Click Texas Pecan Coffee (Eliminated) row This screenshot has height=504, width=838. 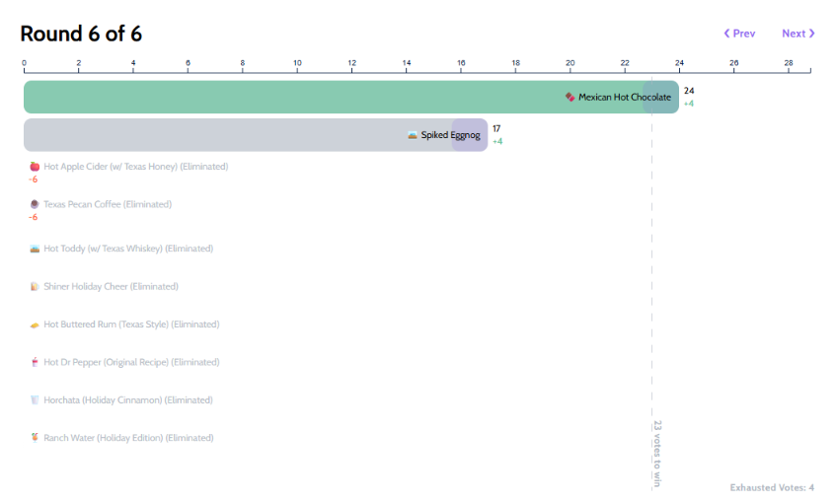click(101, 204)
